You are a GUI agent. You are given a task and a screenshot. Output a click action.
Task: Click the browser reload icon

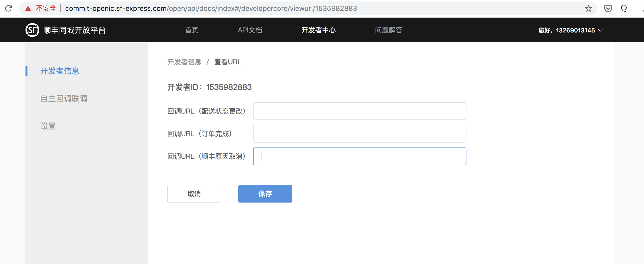click(9, 9)
